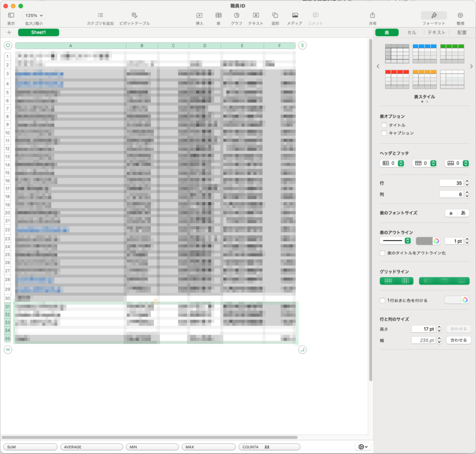Image resolution: width=476 pixels, height=454 pixels.
Task: Insert a chart using Graph icon
Action: click(x=236, y=16)
